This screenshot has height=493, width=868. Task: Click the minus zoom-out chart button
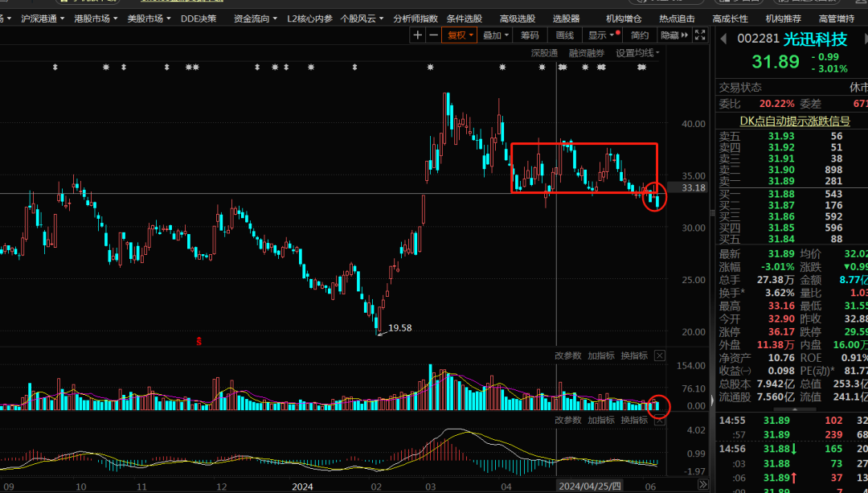[433, 35]
